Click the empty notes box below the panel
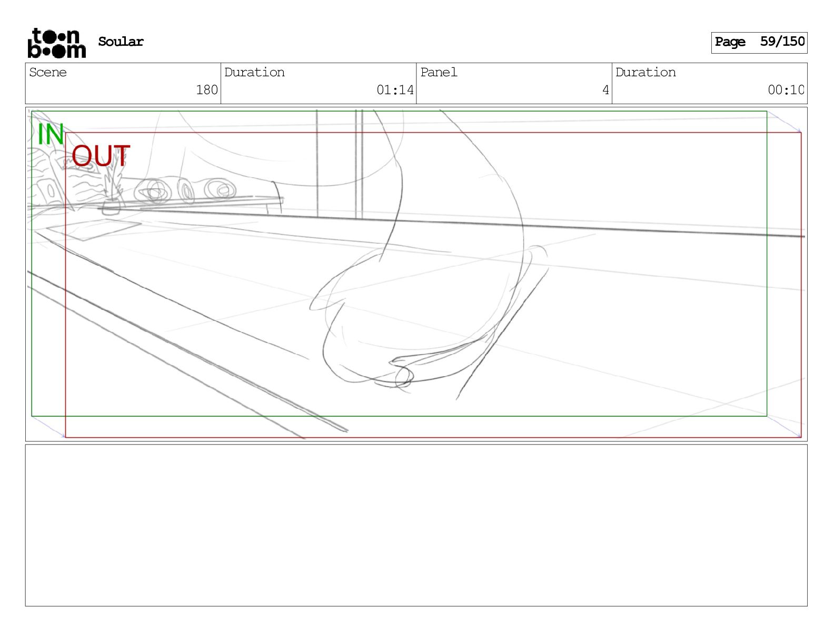 [416, 525]
